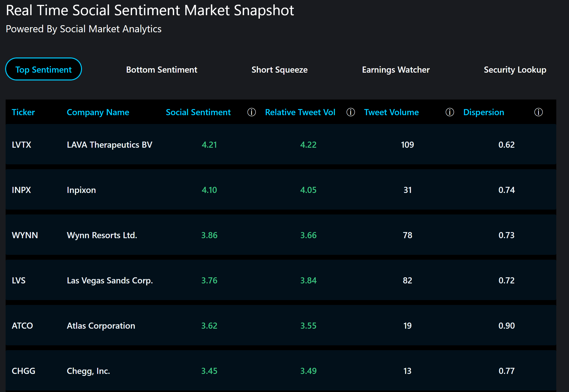Click the INPX ticker

click(x=21, y=190)
